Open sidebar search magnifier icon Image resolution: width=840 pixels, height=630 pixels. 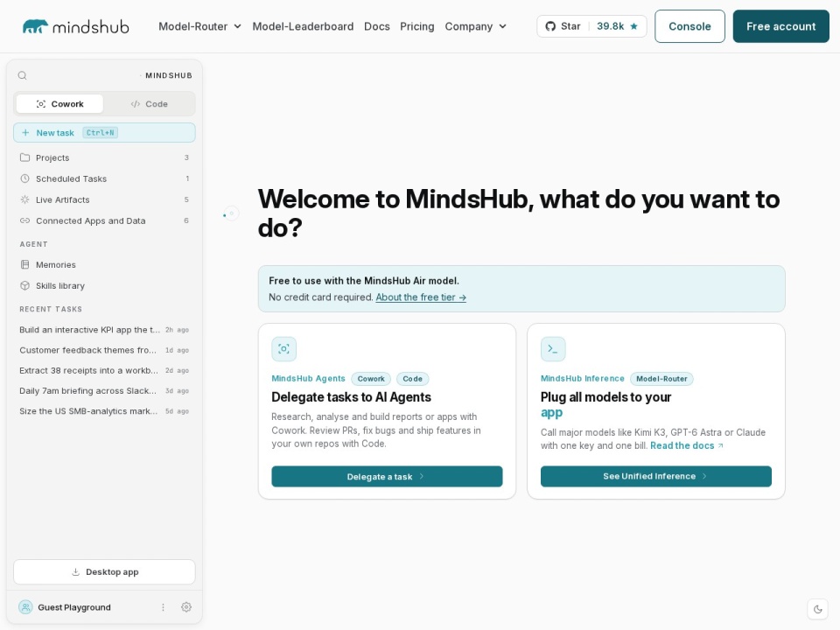23,75
